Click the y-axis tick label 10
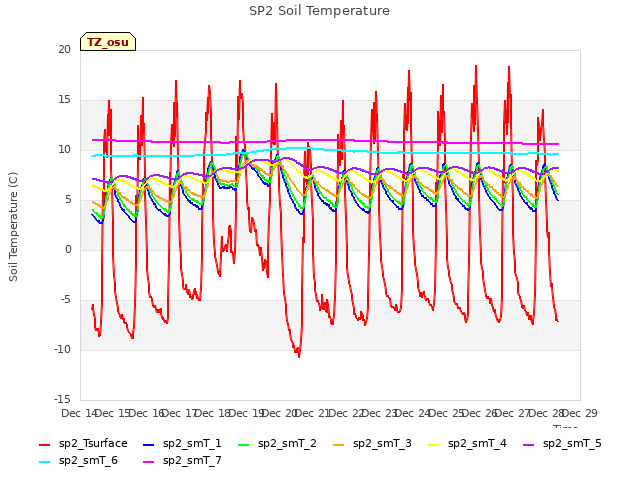This screenshot has width=640, height=480. coord(64,150)
